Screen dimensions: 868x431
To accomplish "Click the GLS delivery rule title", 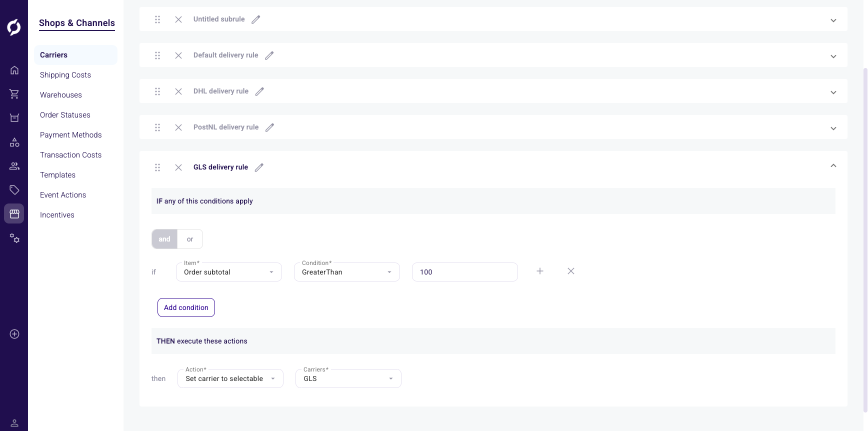I will coord(220,167).
